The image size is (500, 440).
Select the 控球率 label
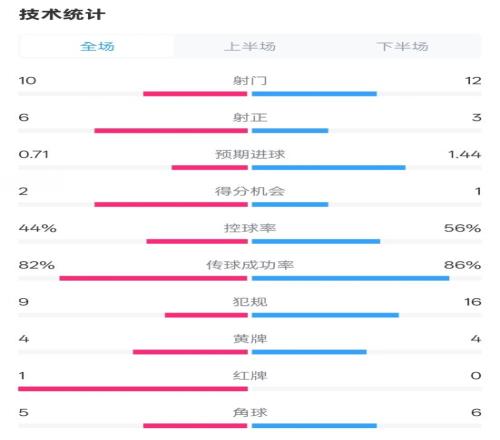(250, 228)
